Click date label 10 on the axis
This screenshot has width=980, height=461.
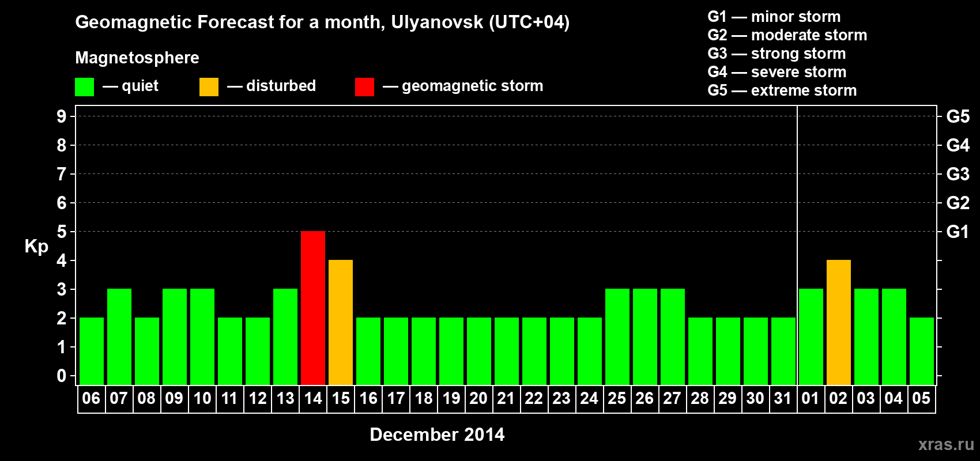[x=202, y=398]
